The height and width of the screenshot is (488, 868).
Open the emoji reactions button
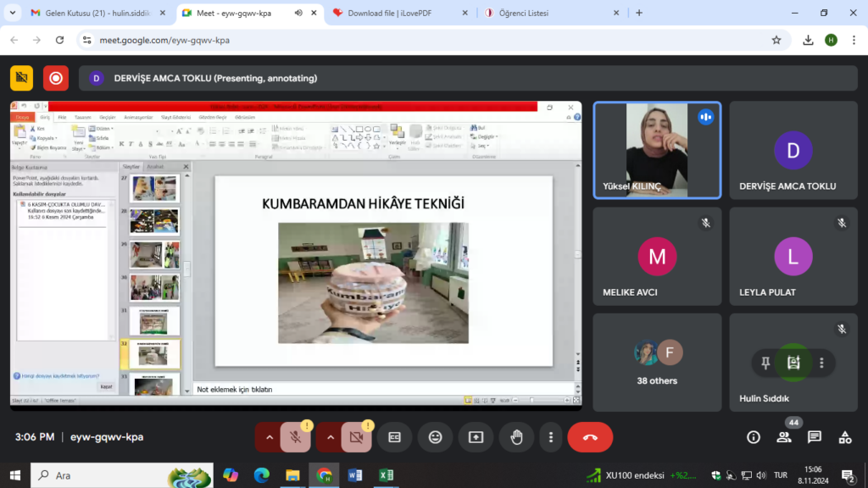436,437
